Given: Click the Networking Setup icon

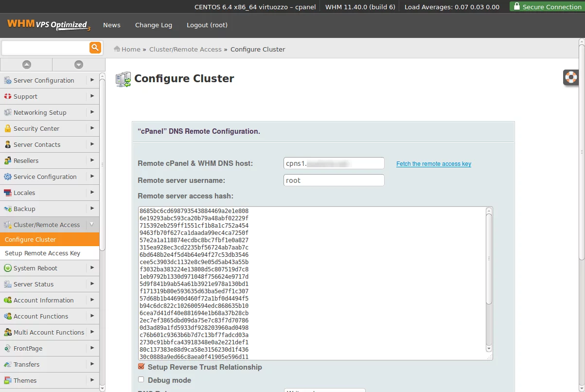Looking at the screenshot, I should [x=7, y=112].
